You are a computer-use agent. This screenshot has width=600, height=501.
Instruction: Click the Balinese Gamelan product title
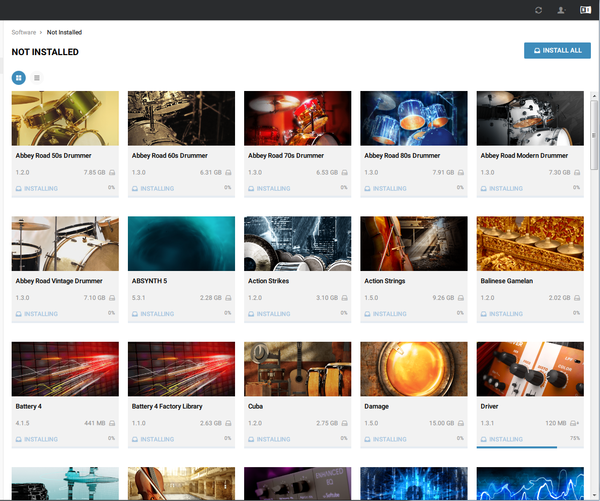(x=507, y=281)
